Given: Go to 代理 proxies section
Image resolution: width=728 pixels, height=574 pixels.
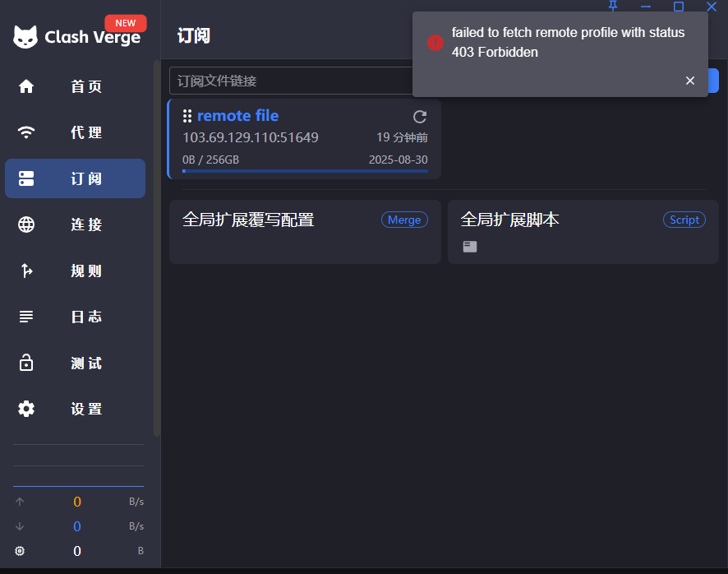Looking at the screenshot, I should [x=76, y=132].
